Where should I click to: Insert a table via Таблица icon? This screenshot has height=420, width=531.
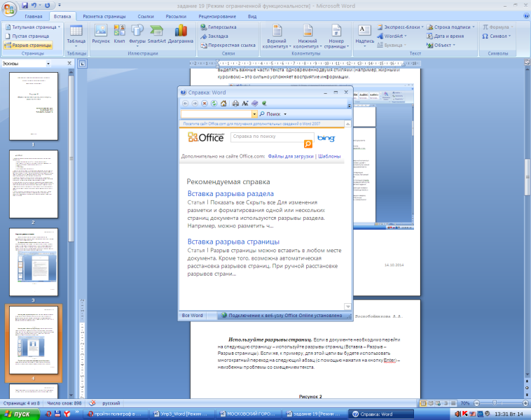pos(76,36)
